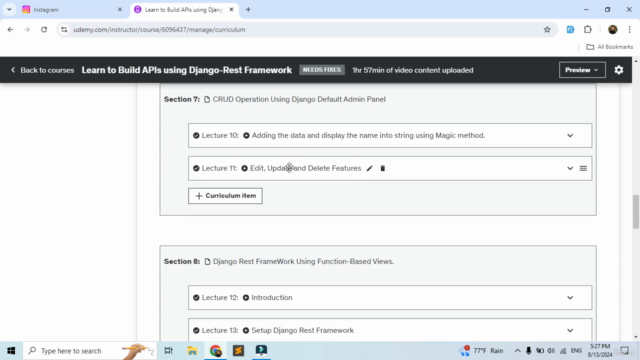Close the Instagram tab

(120, 9)
